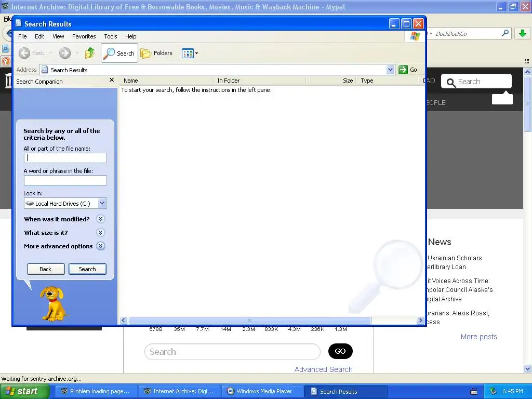Sort by In Folder column header

(x=260, y=81)
